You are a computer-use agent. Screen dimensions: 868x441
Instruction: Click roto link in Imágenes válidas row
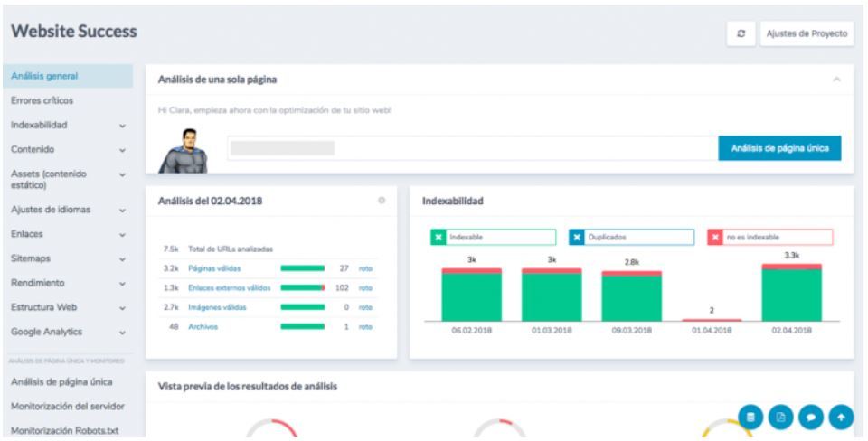pos(365,307)
